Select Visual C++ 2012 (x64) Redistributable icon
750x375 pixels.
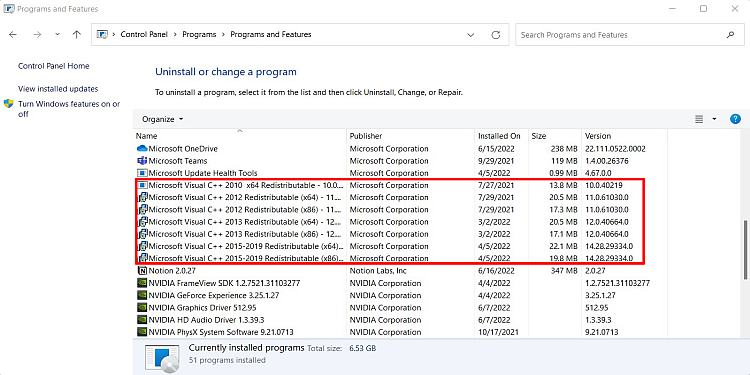tap(142, 197)
